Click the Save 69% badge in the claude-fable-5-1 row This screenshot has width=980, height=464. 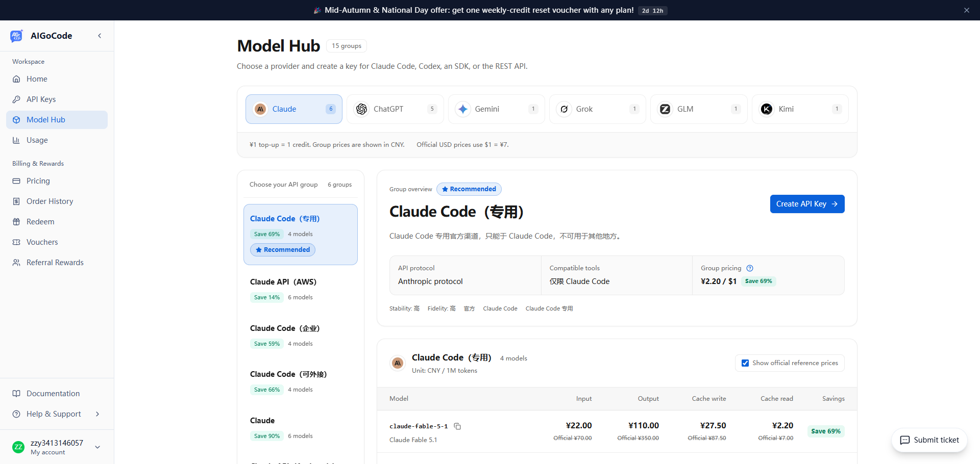826,431
